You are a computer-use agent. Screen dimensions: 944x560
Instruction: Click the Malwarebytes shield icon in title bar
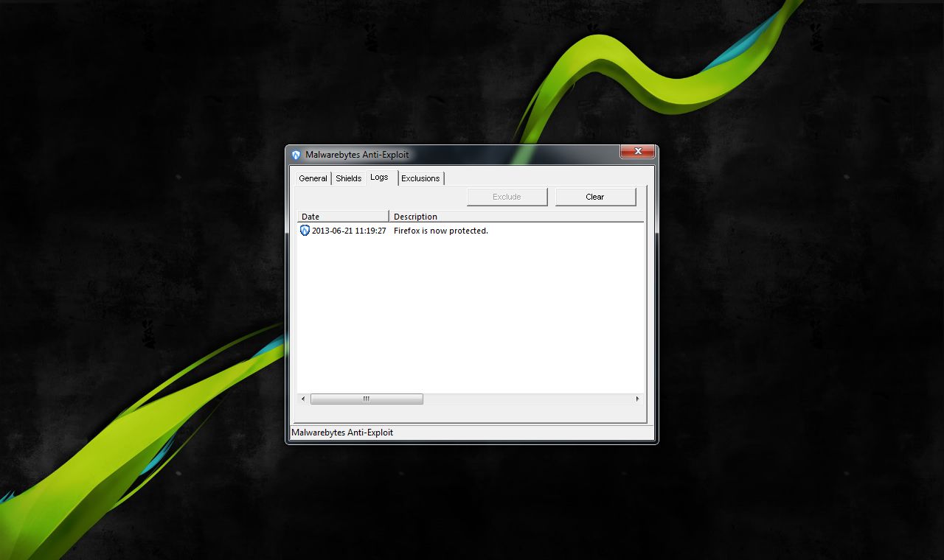(296, 155)
